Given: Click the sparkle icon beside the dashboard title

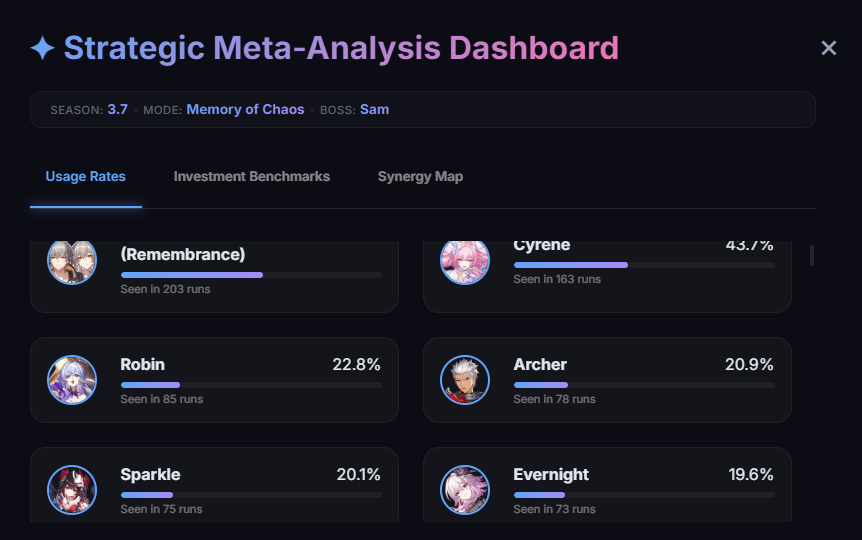Looking at the screenshot, I should tap(42, 48).
